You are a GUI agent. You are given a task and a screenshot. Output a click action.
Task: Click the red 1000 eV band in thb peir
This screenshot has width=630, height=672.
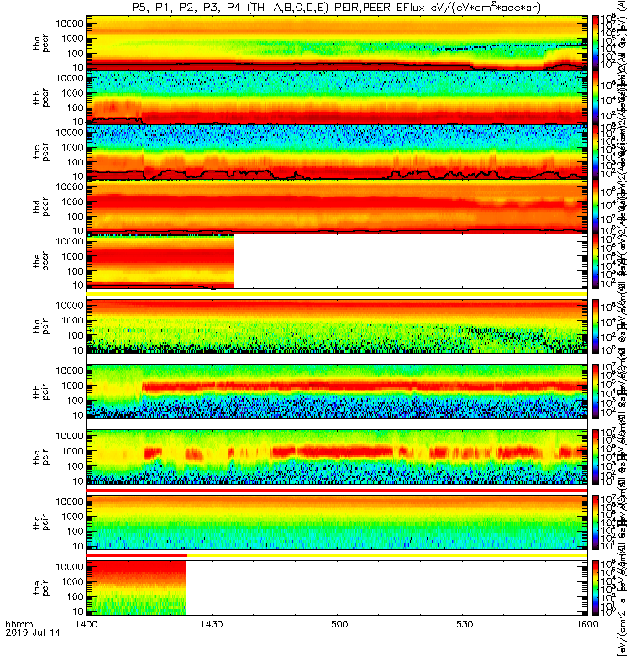(365, 386)
